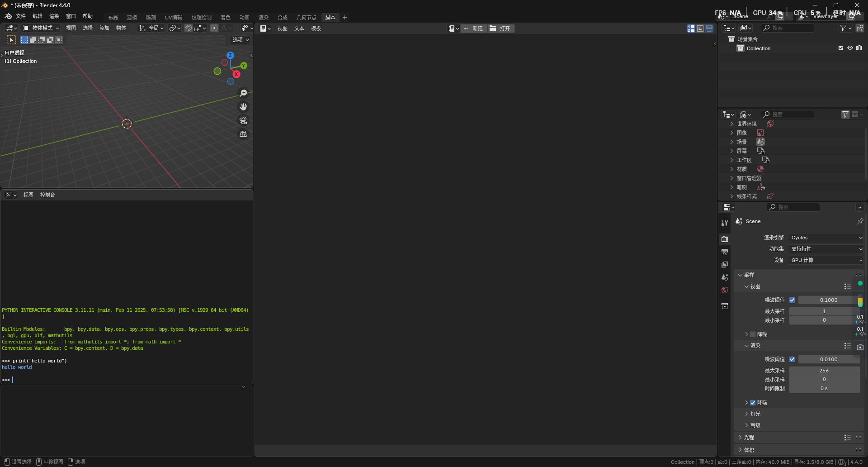Disable the render 降噪 checkbox
The image size is (868, 467).
753,403
